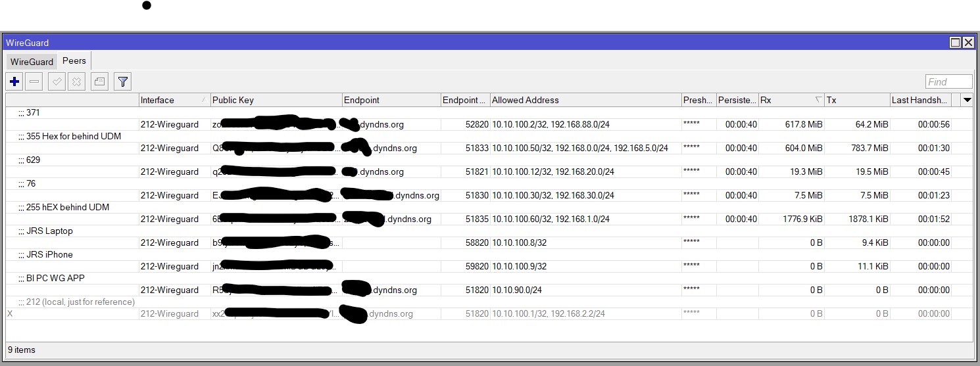Sort by the Rx column header
The width and height of the screenshot is (980, 366).
pos(791,100)
